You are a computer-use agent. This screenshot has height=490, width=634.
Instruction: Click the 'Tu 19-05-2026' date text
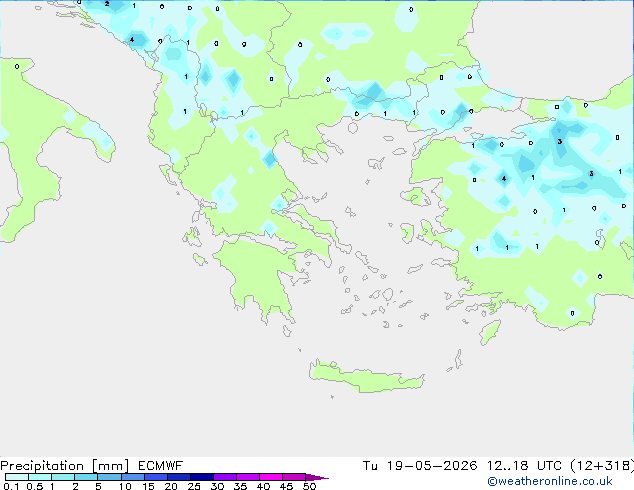(420, 466)
